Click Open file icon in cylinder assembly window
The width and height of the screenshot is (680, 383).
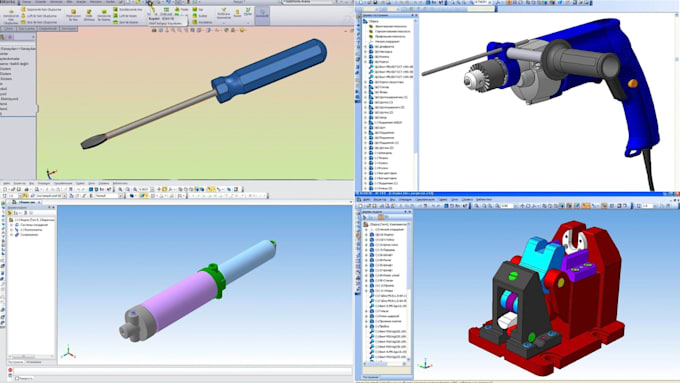tap(13, 189)
